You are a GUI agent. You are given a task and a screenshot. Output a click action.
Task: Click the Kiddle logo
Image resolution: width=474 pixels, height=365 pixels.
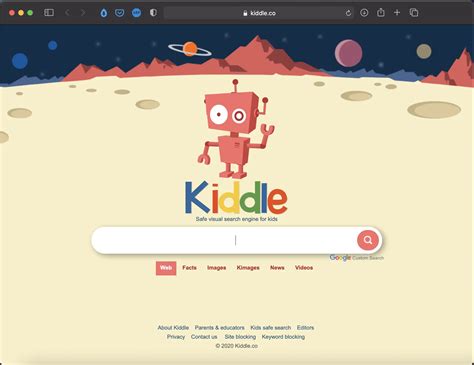[236, 198]
